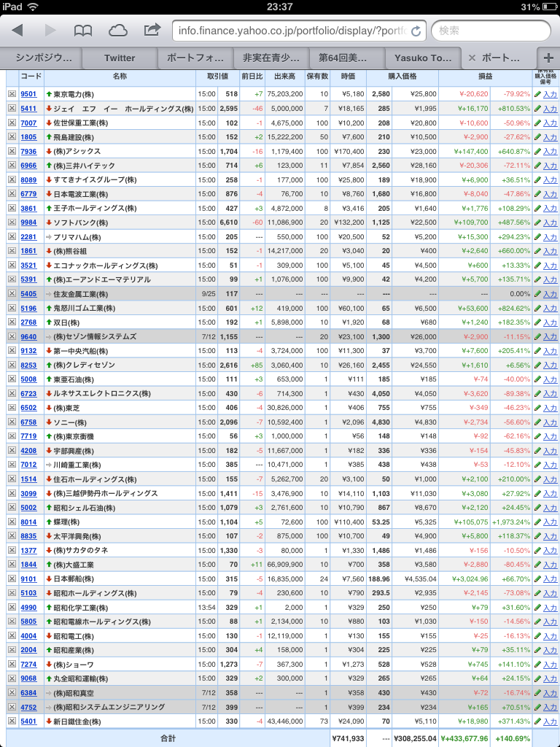Tap the Safari forward arrow
Viewport: 560px width, 747px height.
(x=50, y=31)
